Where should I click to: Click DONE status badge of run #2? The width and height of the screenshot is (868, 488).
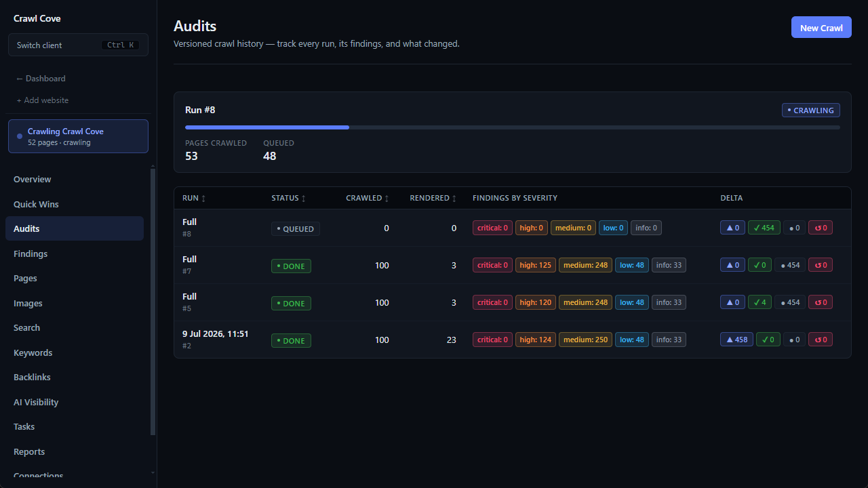point(292,340)
